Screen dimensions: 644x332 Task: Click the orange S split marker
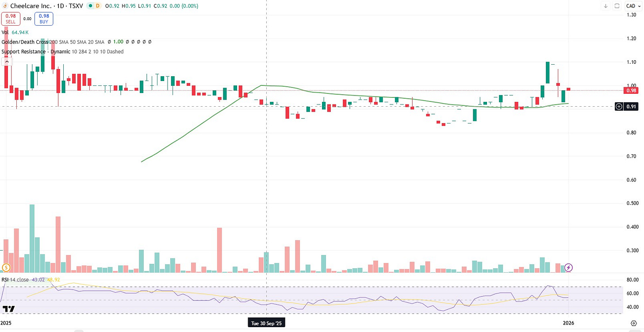(6, 267)
